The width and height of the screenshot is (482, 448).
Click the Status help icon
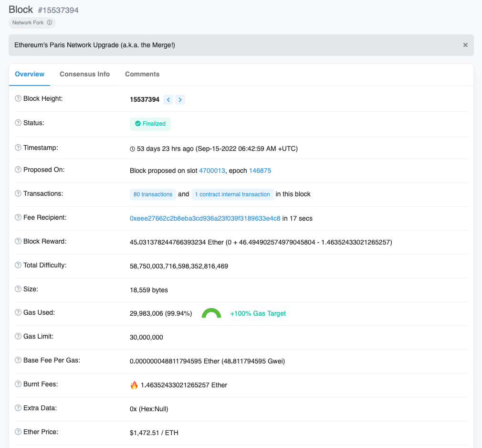point(18,122)
